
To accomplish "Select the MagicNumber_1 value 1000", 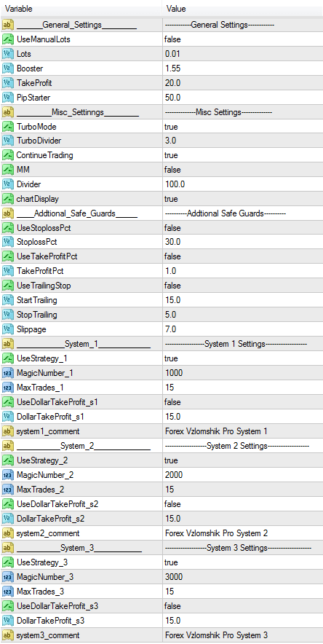I will pos(174,373).
